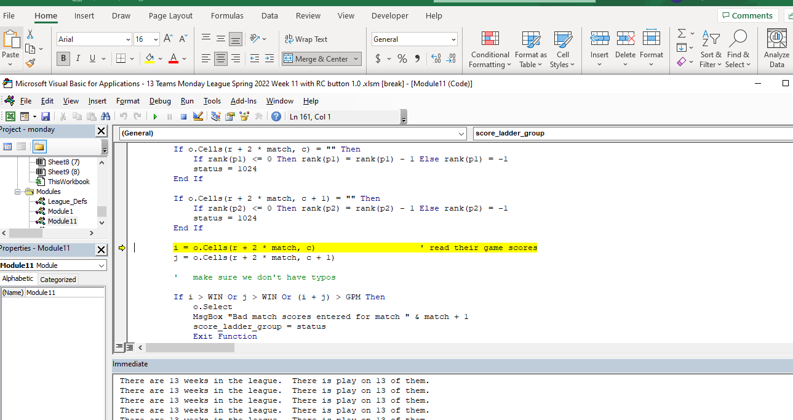Click the Reset stop icon in VBA toolbar

pos(183,117)
